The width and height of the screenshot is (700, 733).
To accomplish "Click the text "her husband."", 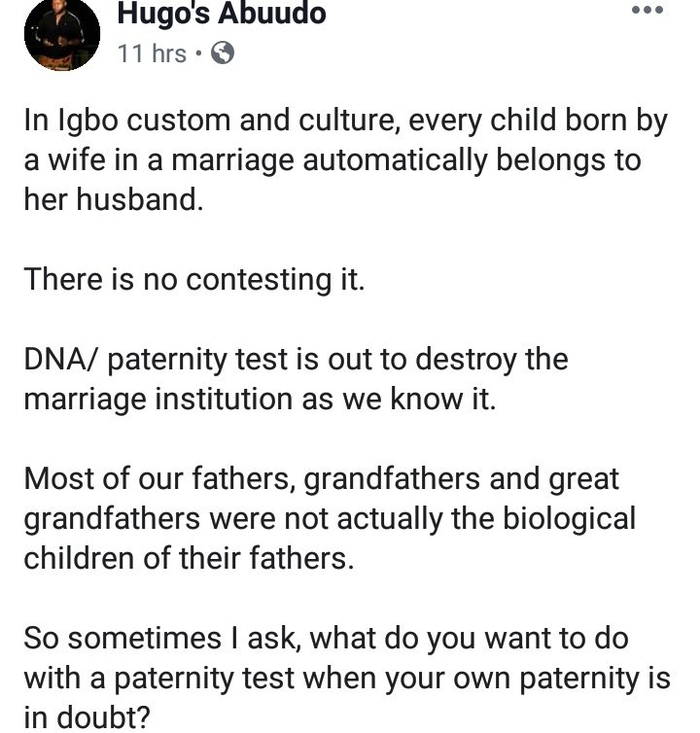I will pyautogui.click(x=114, y=199).
